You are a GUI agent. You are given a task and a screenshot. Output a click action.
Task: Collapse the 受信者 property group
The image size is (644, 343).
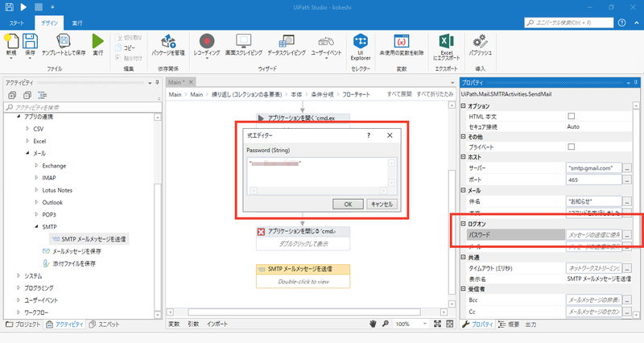[464, 289]
